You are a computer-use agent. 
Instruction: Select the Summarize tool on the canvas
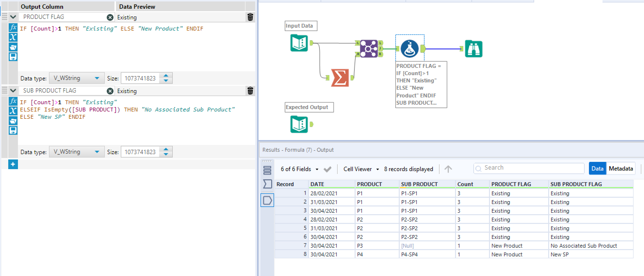(x=340, y=78)
